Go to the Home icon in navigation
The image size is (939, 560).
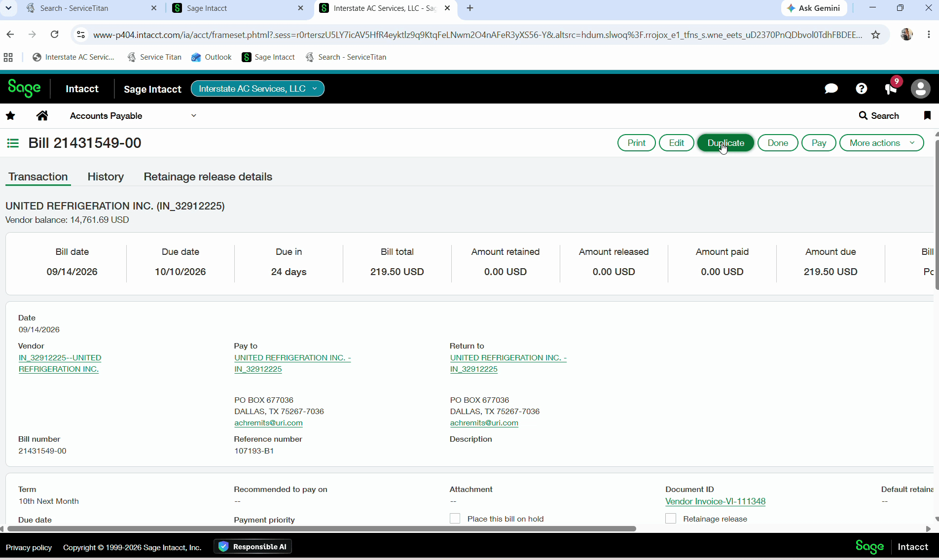pos(42,116)
